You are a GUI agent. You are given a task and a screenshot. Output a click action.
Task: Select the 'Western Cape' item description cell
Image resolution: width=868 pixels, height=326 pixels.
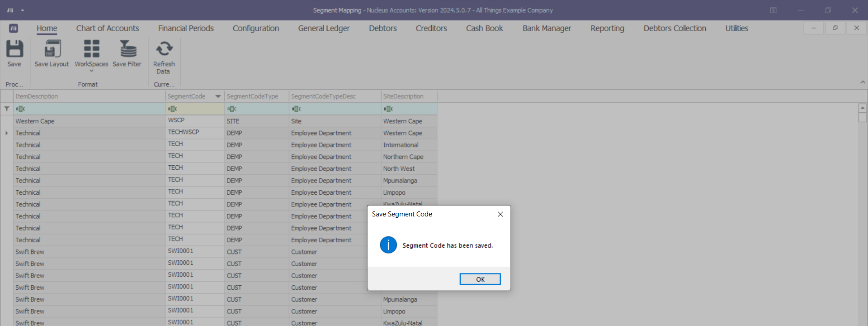coord(90,121)
